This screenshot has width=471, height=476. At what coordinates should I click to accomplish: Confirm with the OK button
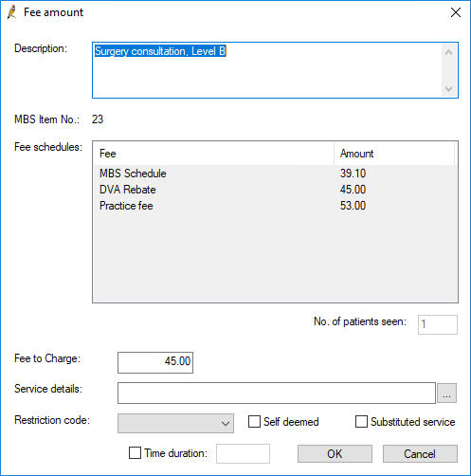pyautogui.click(x=335, y=454)
